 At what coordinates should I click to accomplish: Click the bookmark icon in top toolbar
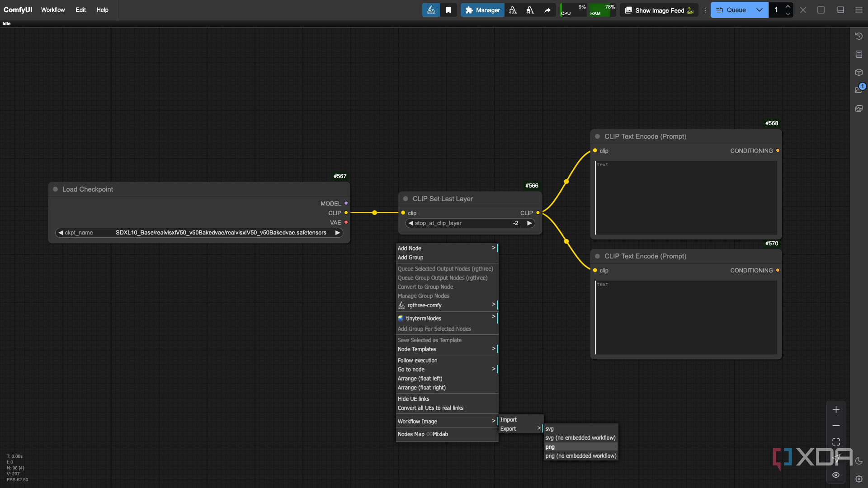pos(448,10)
